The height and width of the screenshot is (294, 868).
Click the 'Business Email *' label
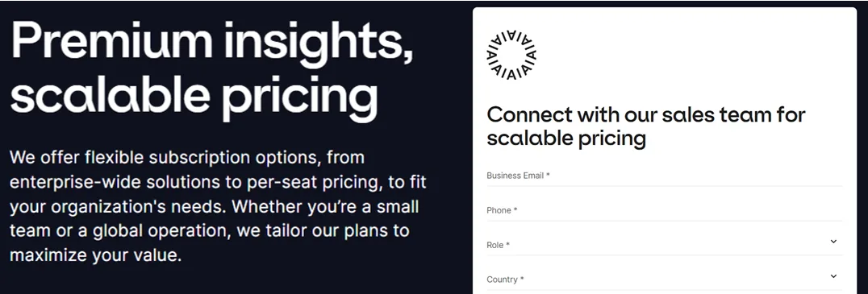click(518, 176)
